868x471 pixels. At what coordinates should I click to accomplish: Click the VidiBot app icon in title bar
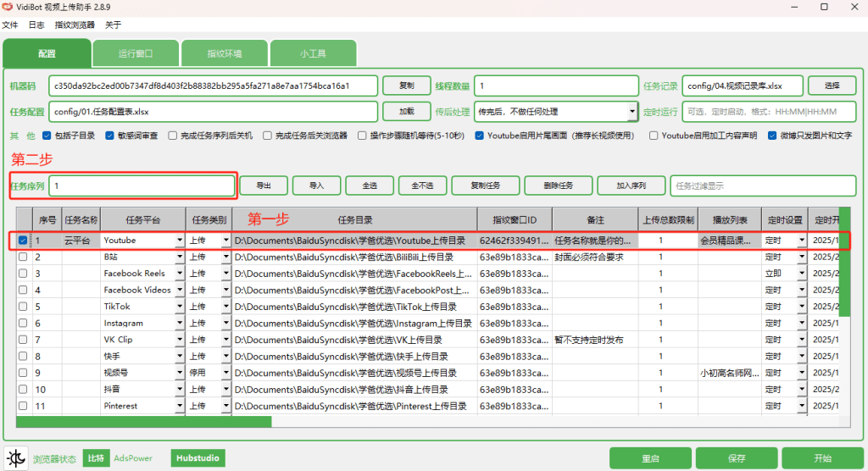point(9,7)
